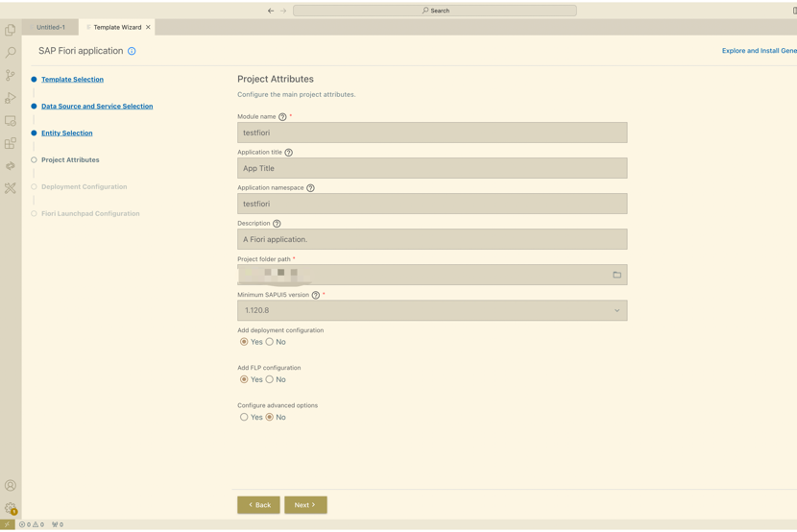Click the Application namespace input field
This screenshot has width=797, height=532.
(x=432, y=204)
